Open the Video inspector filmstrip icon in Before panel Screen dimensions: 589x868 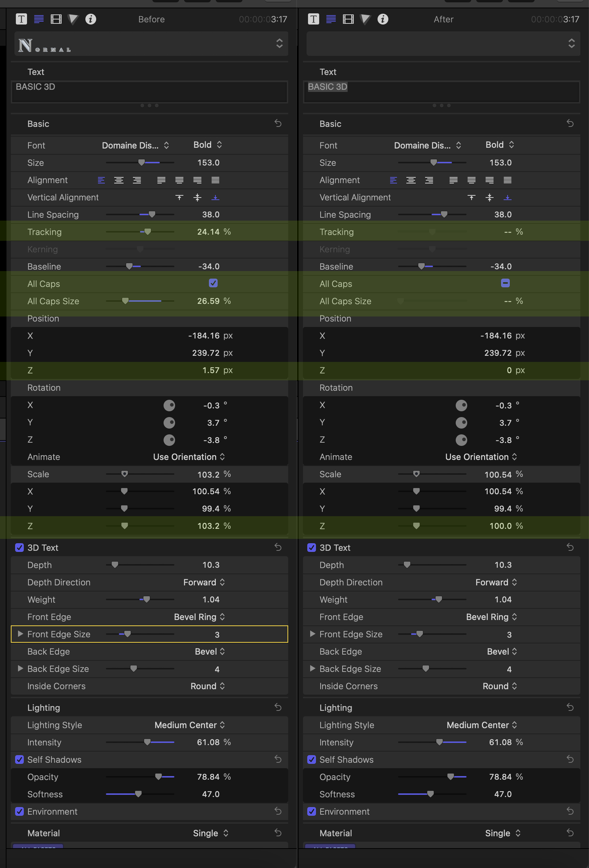56,19
